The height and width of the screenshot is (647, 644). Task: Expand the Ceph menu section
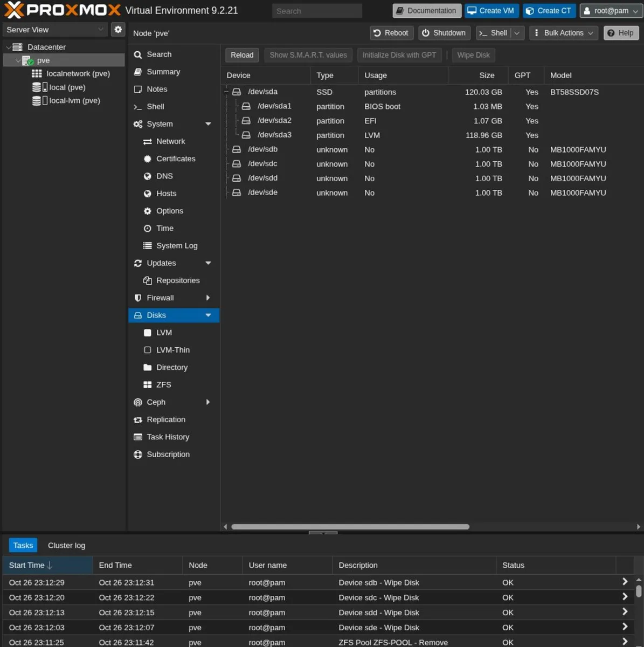[x=208, y=402]
